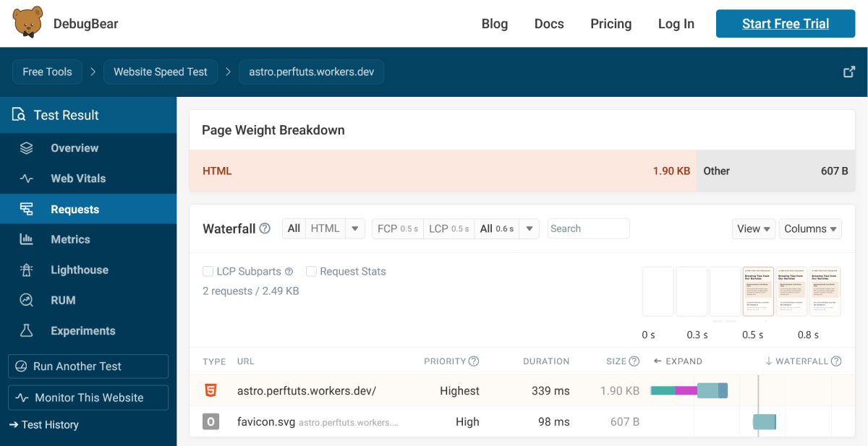Switch to the Lighthouse section
Screen dimensions: 868x446
pyautogui.click(x=88, y=270)
